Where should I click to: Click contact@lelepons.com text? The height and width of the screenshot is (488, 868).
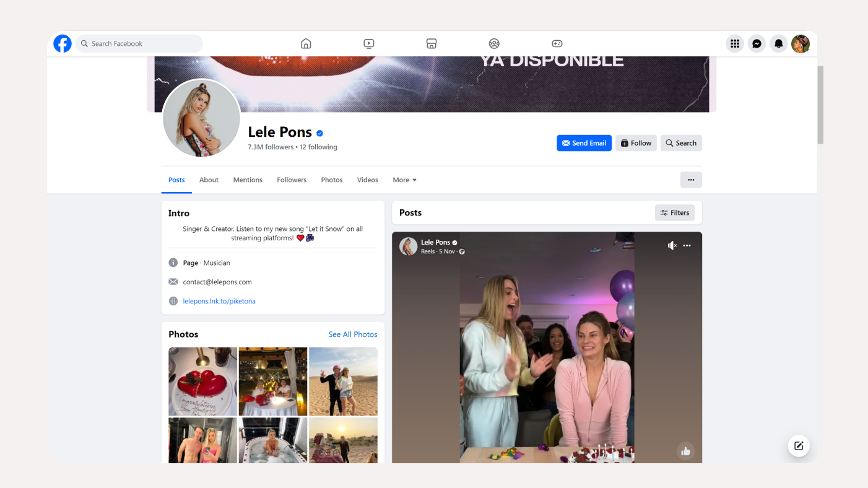pyautogui.click(x=217, y=282)
